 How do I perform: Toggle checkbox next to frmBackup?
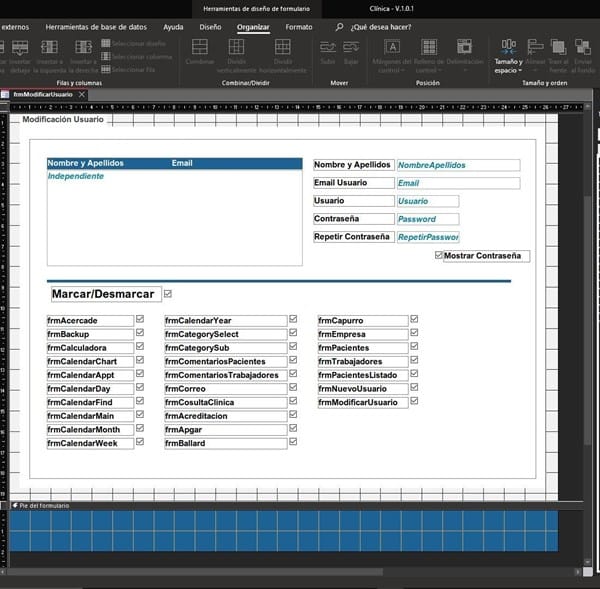(x=140, y=333)
